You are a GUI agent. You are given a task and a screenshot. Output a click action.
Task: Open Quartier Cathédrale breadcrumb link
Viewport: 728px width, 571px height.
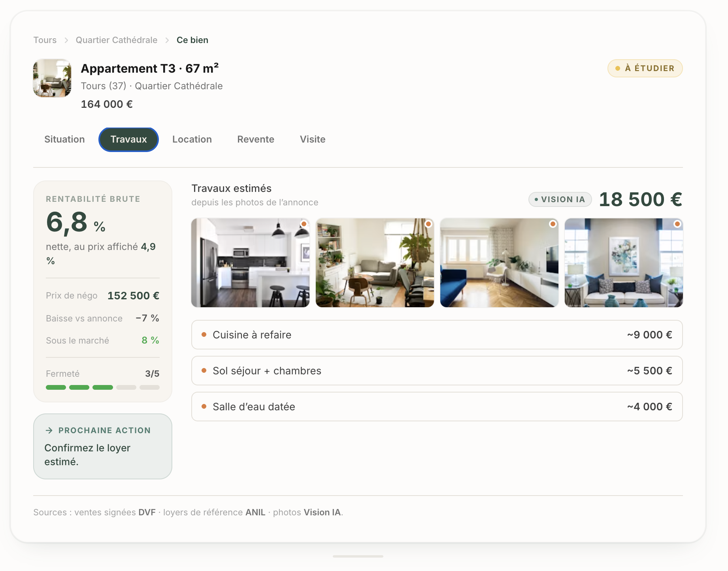117,40
